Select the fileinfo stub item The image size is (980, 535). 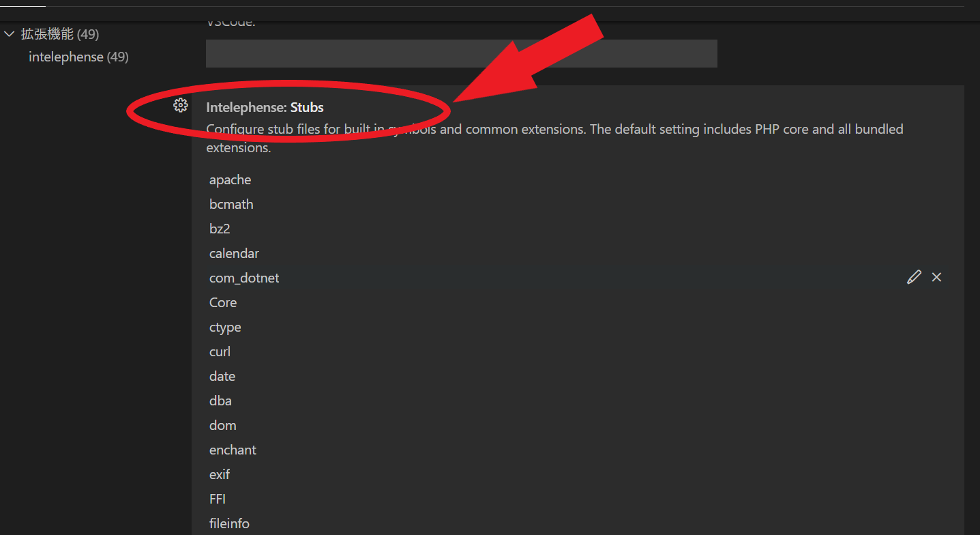(x=229, y=523)
